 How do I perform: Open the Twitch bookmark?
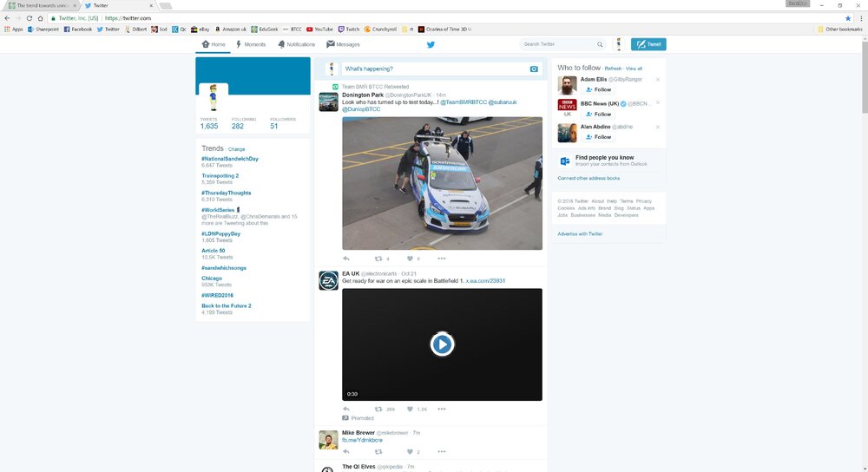coord(349,29)
